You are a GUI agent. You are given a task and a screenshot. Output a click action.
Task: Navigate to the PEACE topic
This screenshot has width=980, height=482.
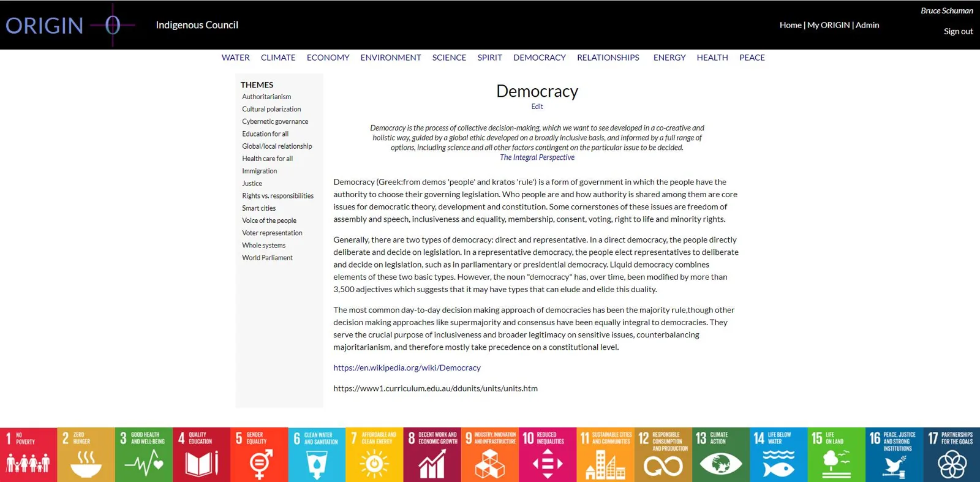click(x=752, y=58)
